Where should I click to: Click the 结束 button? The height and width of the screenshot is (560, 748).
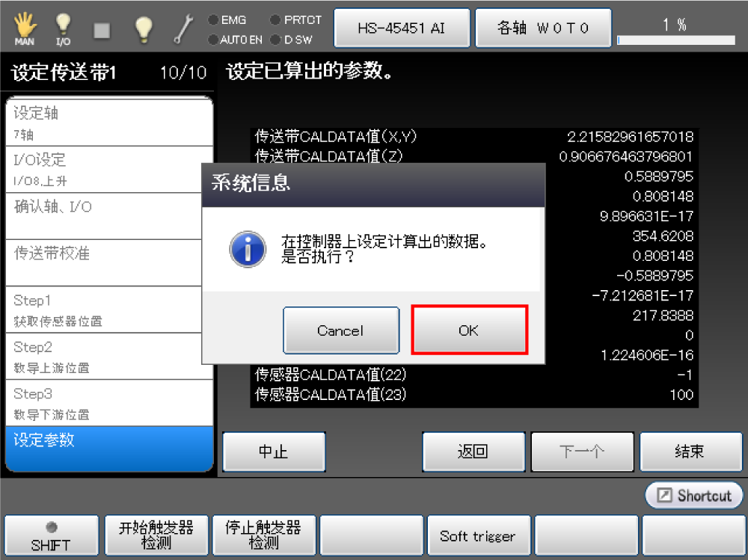[x=690, y=452]
